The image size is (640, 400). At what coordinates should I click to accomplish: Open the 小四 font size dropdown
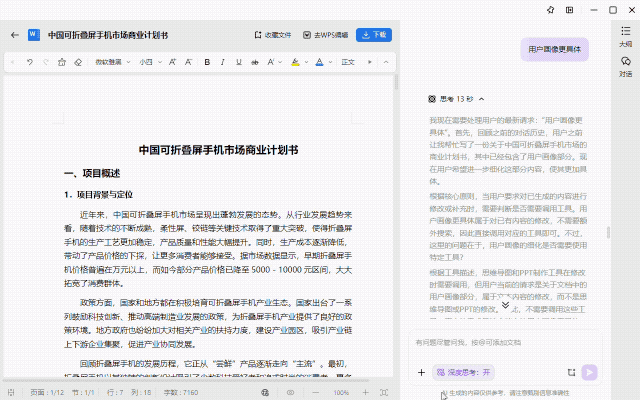tap(149, 62)
